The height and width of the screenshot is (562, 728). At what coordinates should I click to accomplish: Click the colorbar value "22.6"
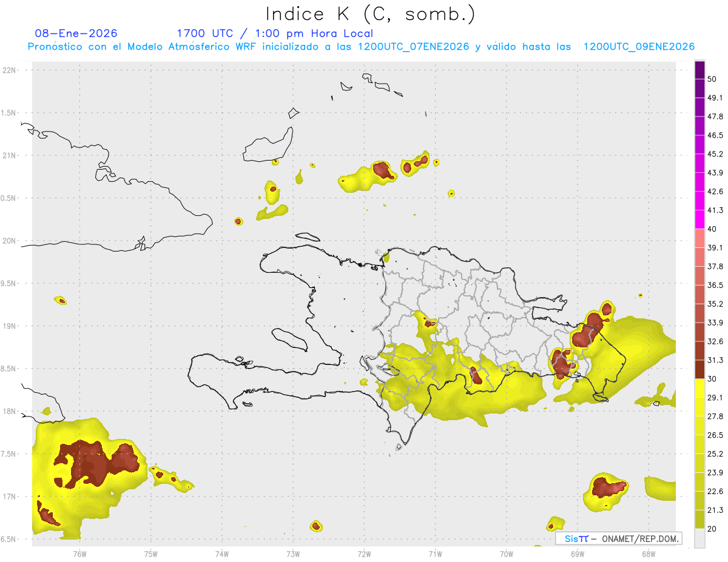[716, 491]
